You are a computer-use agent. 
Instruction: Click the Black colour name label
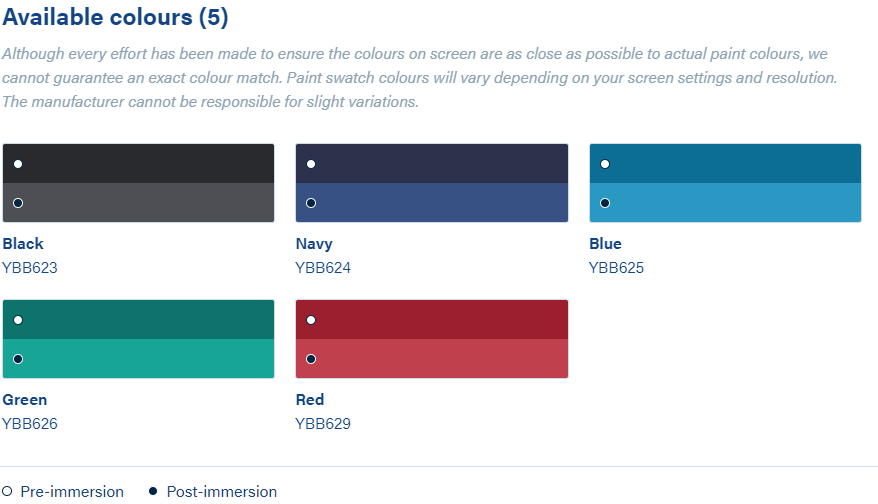tap(23, 244)
